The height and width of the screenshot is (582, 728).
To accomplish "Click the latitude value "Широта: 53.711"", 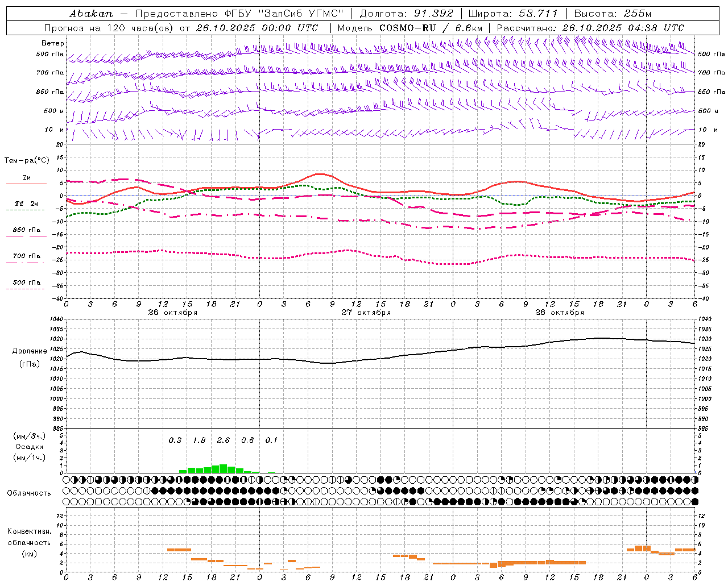I will point(513,14).
